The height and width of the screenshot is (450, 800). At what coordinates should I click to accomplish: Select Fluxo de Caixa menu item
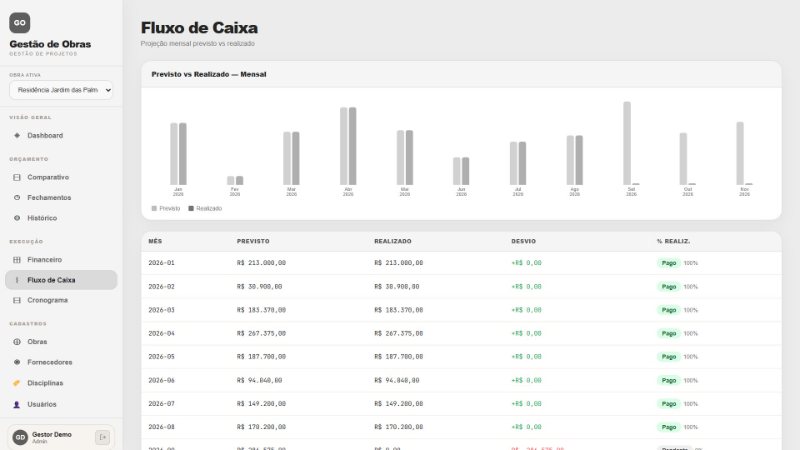[61, 280]
